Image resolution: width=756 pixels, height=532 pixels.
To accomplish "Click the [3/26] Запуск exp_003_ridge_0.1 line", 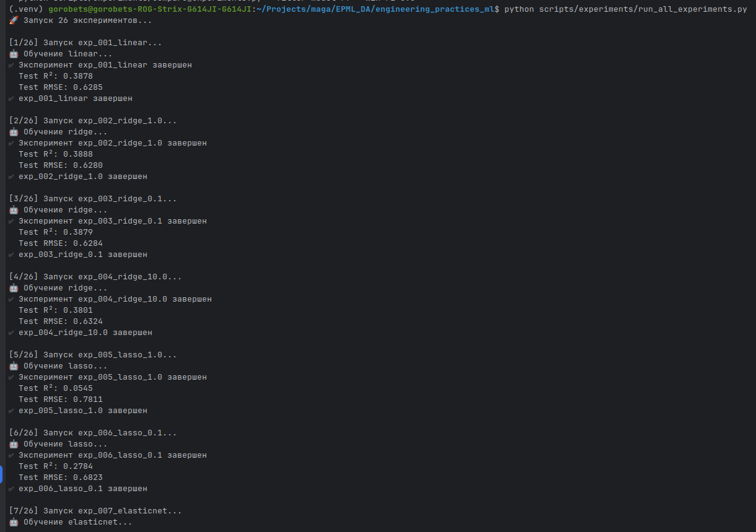I will click(x=93, y=199).
